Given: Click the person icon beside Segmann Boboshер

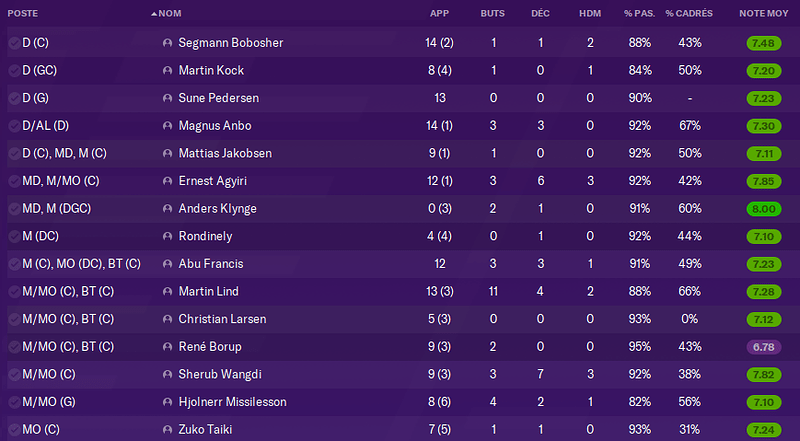Looking at the screenshot, I should point(167,43).
